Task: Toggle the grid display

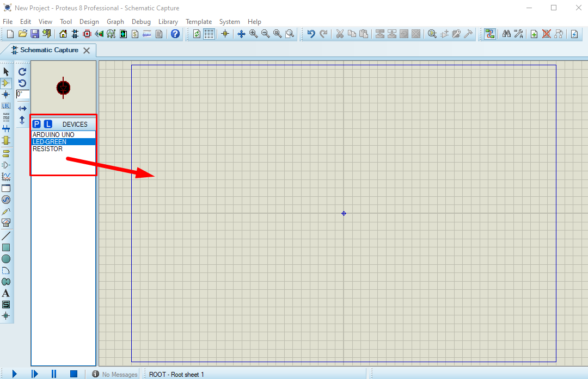Action: 209,34
